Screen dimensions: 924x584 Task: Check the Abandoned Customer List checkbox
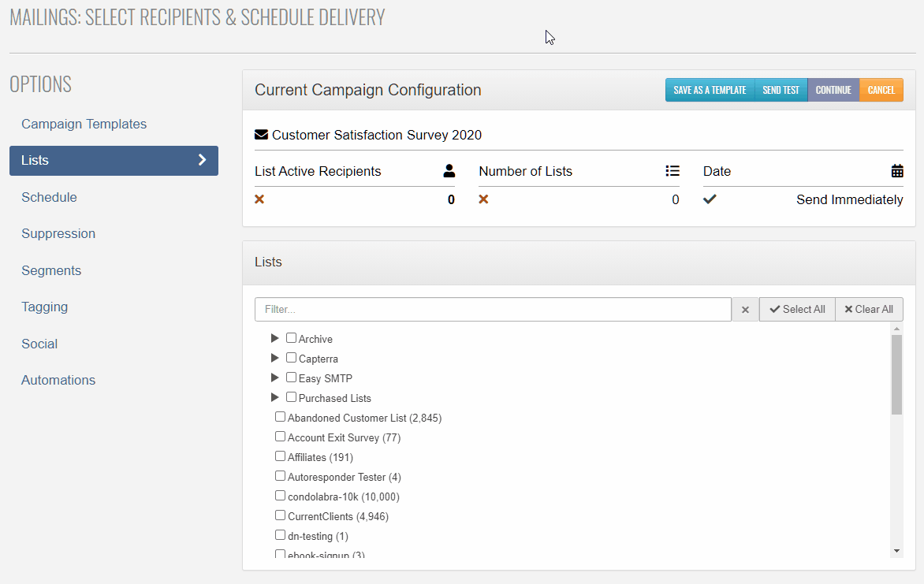(x=280, y=417)
